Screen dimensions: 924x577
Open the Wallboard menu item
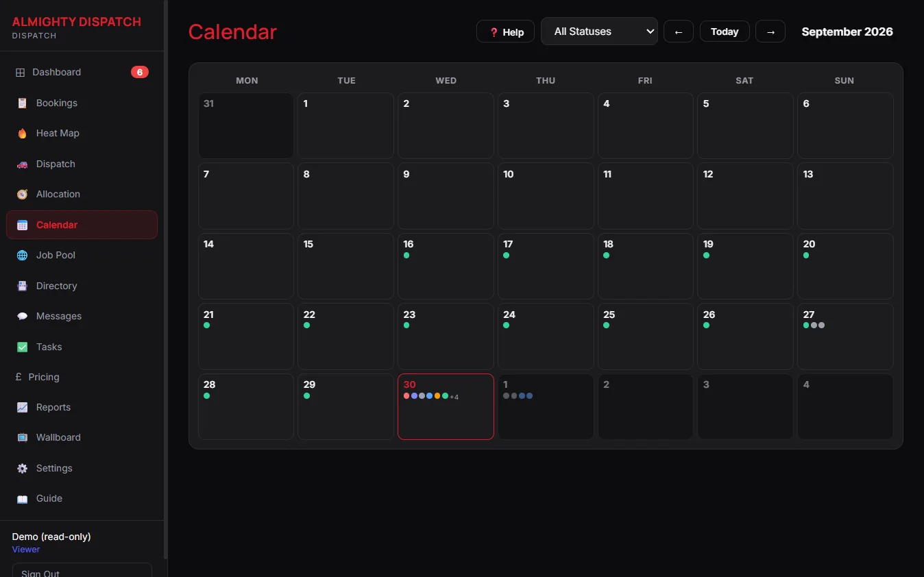pyautogui.click(x=82, y=437)
